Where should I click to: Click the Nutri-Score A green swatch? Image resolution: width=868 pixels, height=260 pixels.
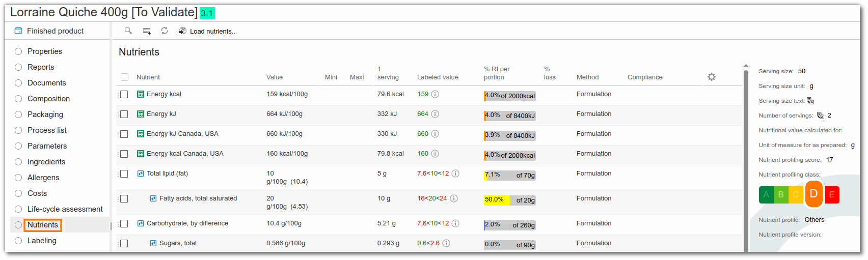point(766,195)
